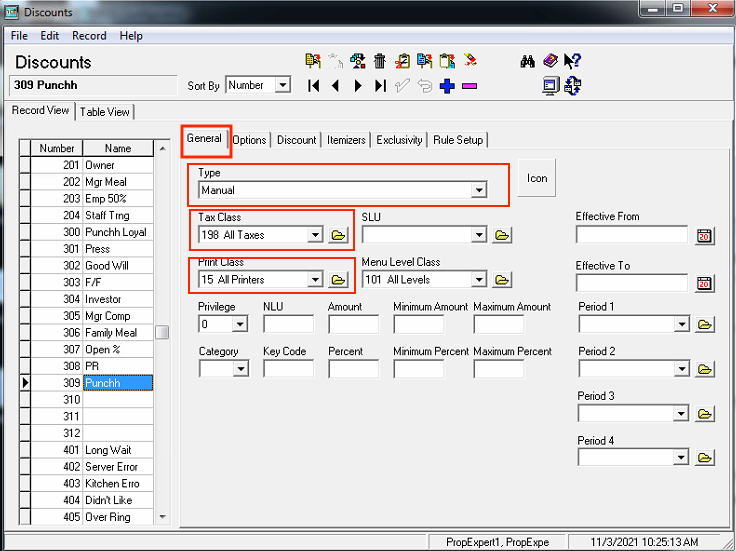
Task: Open folder button beside Period 1
Action: click(705, 324)
